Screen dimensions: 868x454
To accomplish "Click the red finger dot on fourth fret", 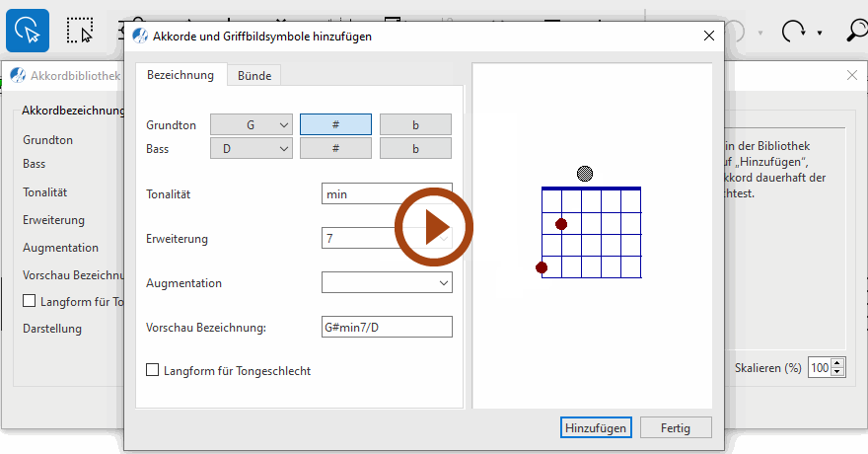I will point(542,267).
